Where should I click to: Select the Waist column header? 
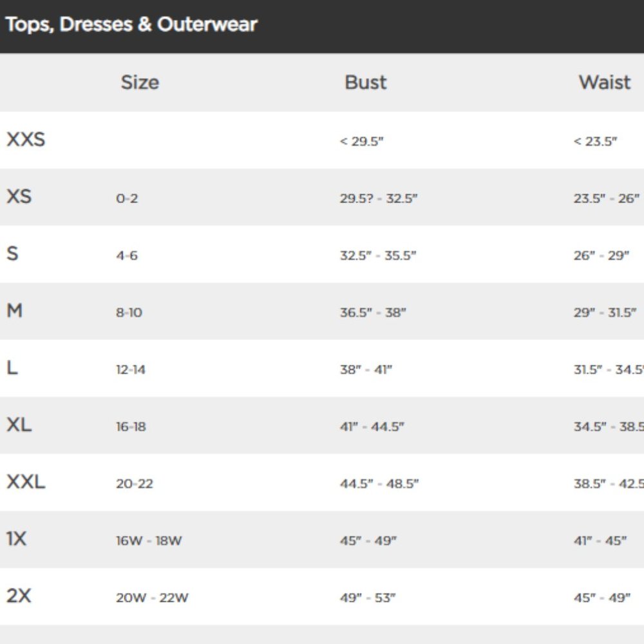click(605, 82)
